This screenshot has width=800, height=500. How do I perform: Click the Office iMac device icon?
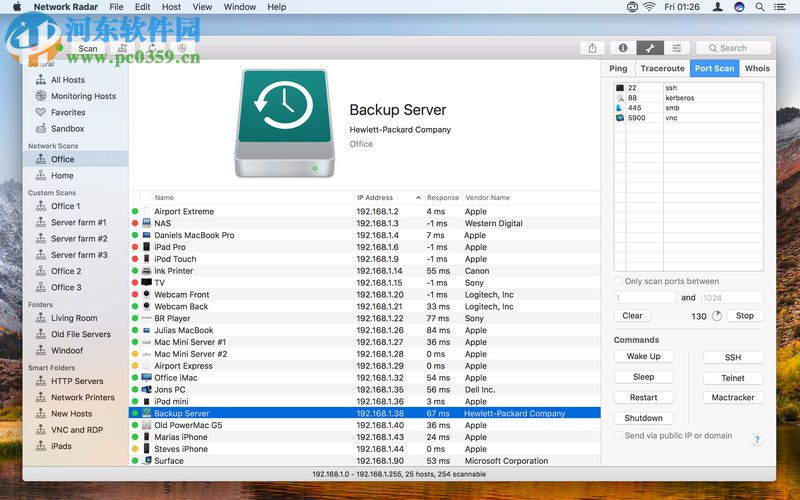[146, 378]
